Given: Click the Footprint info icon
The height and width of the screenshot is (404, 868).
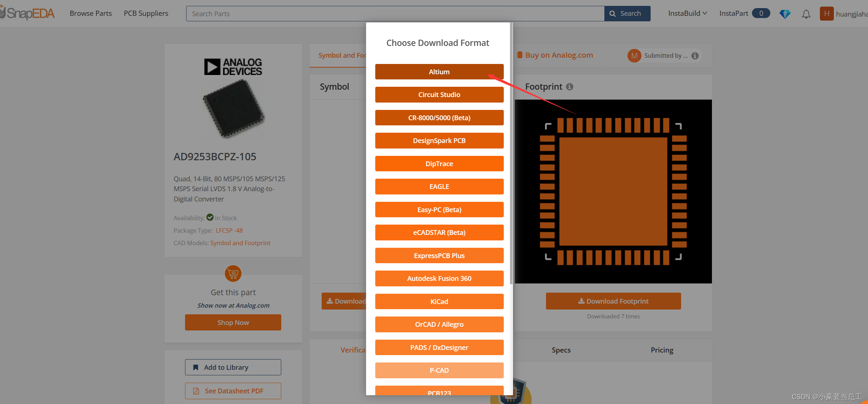Looking at the screenshot, I should coord(569,87).
